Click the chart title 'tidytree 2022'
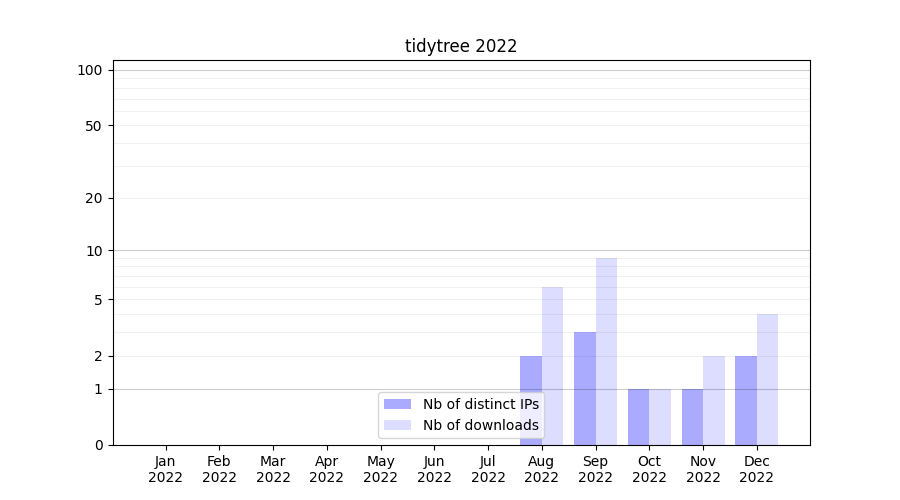 tap(461, 46)
